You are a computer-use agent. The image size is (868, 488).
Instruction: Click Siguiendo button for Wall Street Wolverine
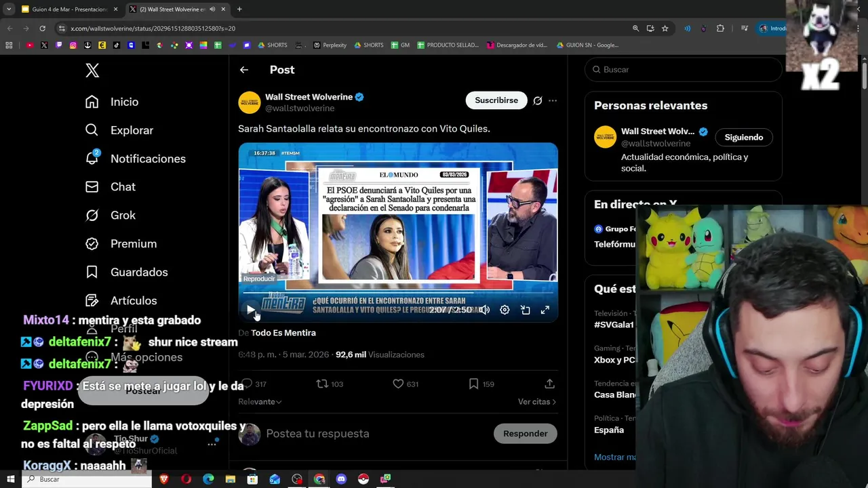[x=744, y=137]
